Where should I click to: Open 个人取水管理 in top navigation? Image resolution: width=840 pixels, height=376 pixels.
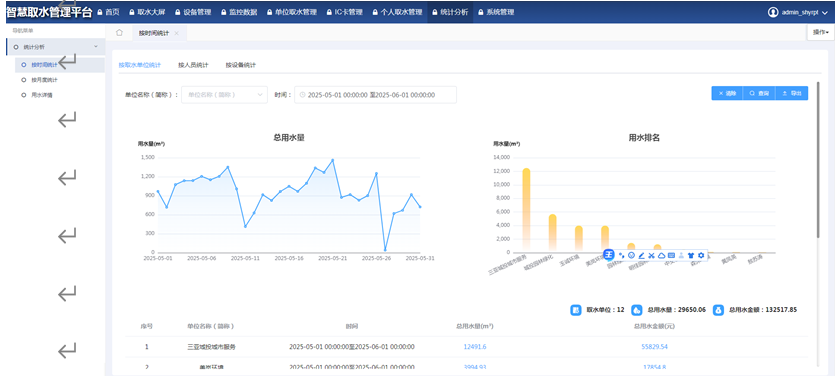(x=398, y=12)
